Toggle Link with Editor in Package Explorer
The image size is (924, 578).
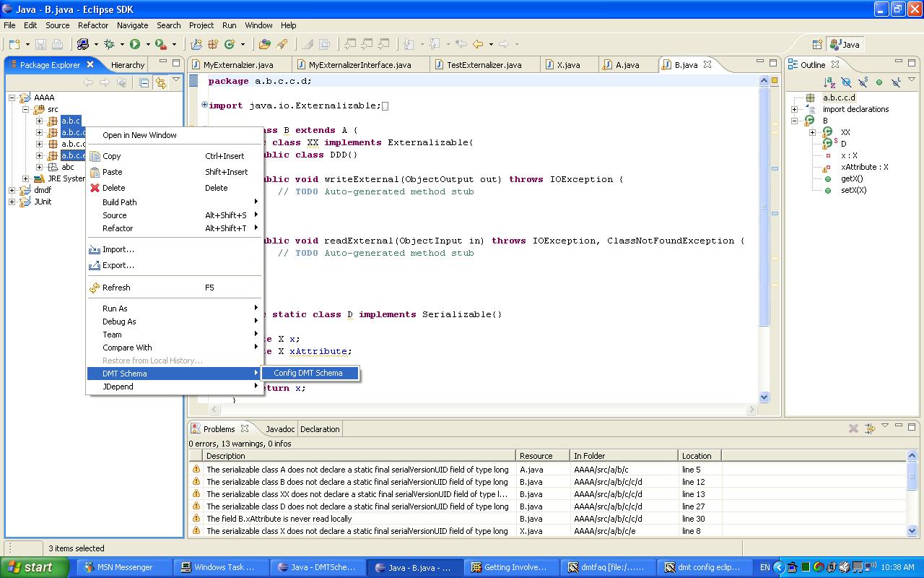coord(160,82)
